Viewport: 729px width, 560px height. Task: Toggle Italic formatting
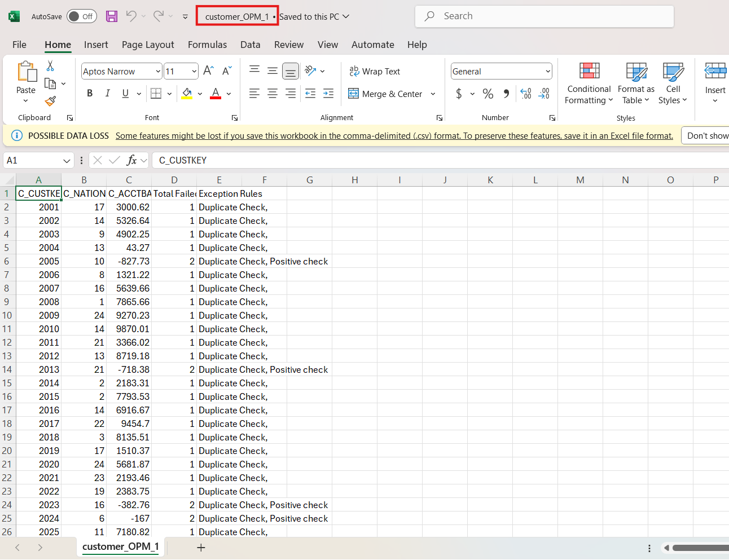pyautogui.click(x=107, y=94)
